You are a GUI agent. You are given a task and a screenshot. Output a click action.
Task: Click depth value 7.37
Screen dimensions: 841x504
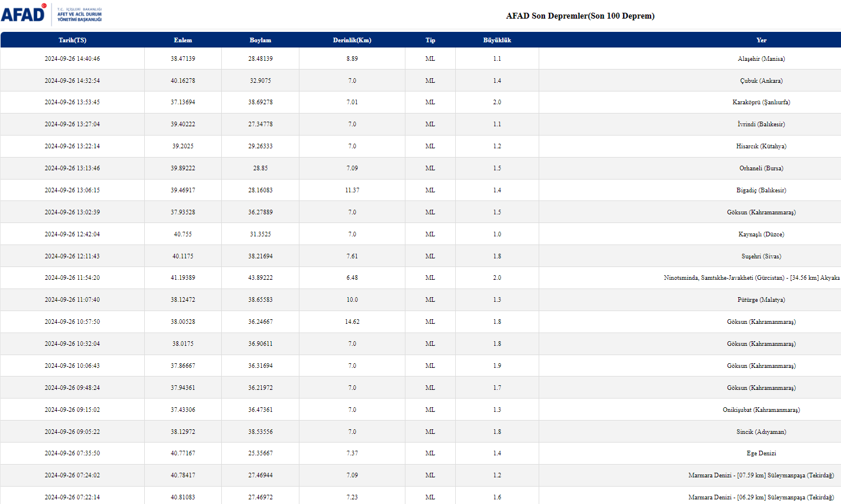pos(352,453)
